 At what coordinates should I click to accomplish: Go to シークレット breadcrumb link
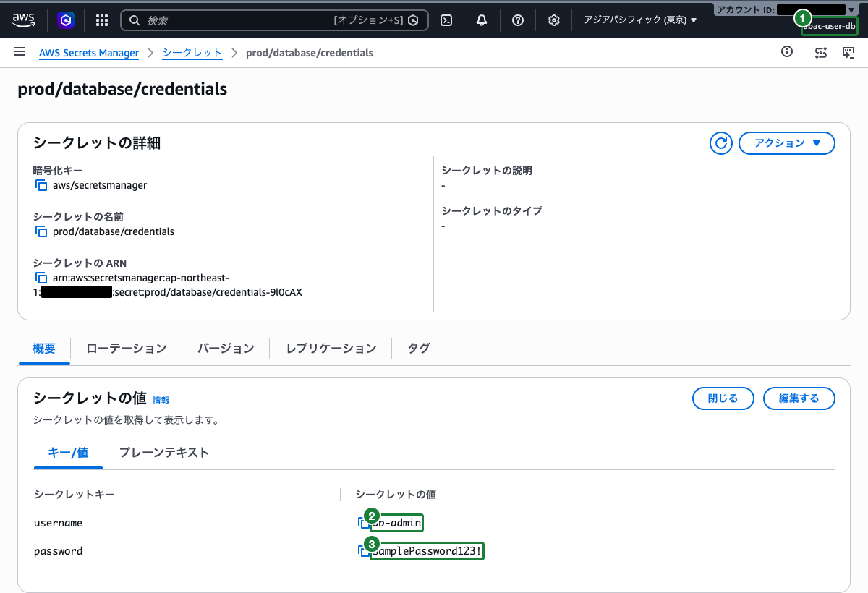click(192, 53)
